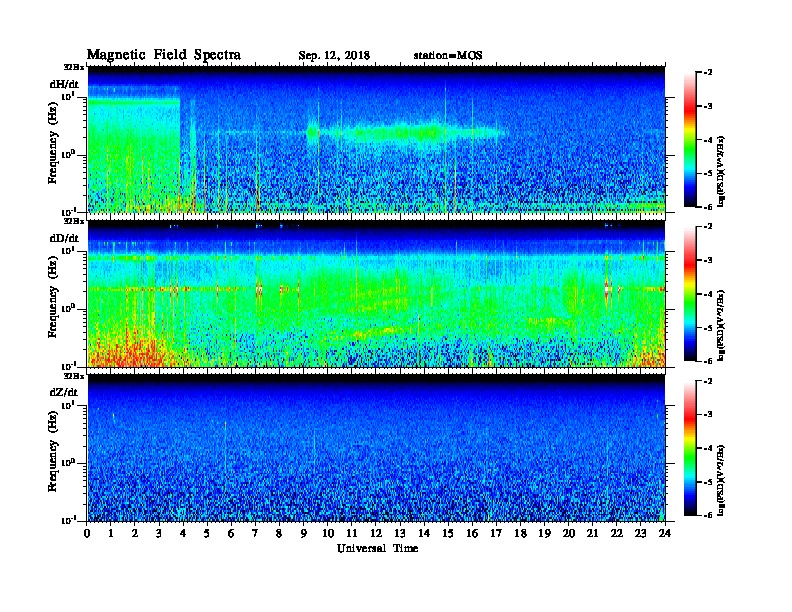Select the dH/dt panel label
792x612 pixels.
coord(64,84)
